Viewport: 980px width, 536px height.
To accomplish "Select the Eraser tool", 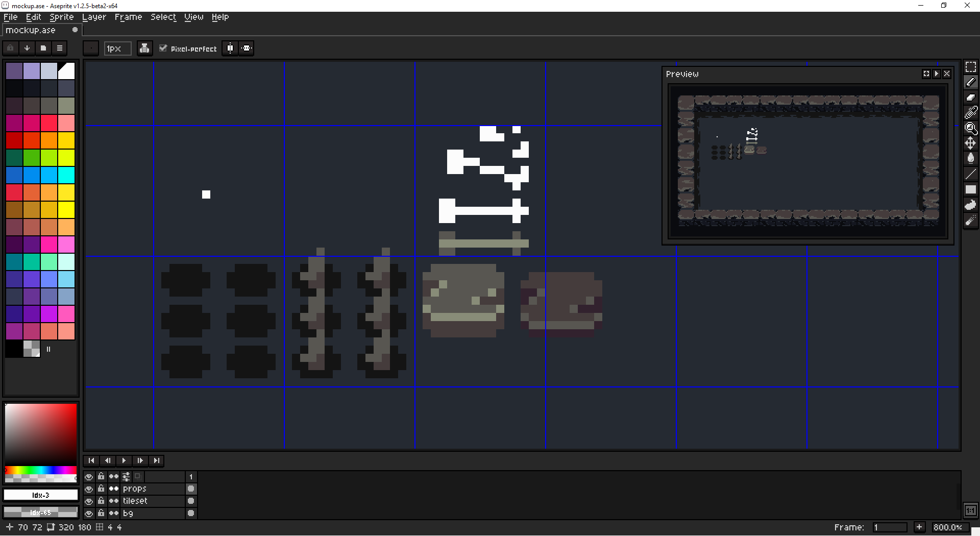I will (970, 98).
